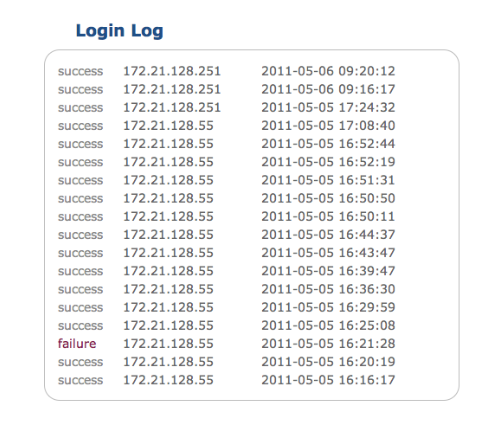Select the IP address in the 17:24:32 row
This screenshot has height=437, width=491.
[x=172, y=108]
